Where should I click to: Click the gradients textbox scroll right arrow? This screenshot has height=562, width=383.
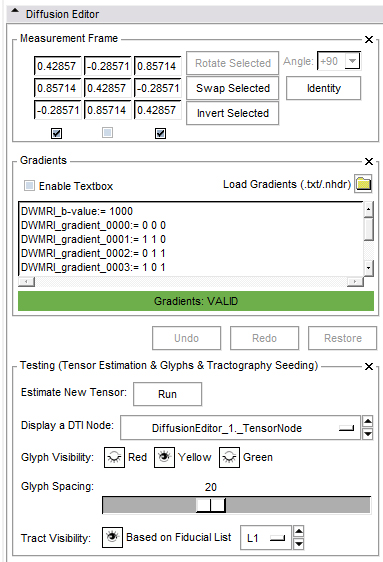tap(355, 282)
